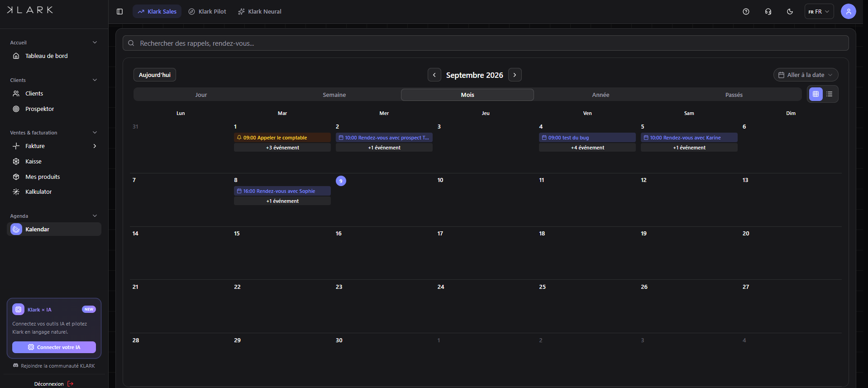This screenshot has width=868, height=388.
Task: Click the Déconnexion logout link
Action: 54,383
